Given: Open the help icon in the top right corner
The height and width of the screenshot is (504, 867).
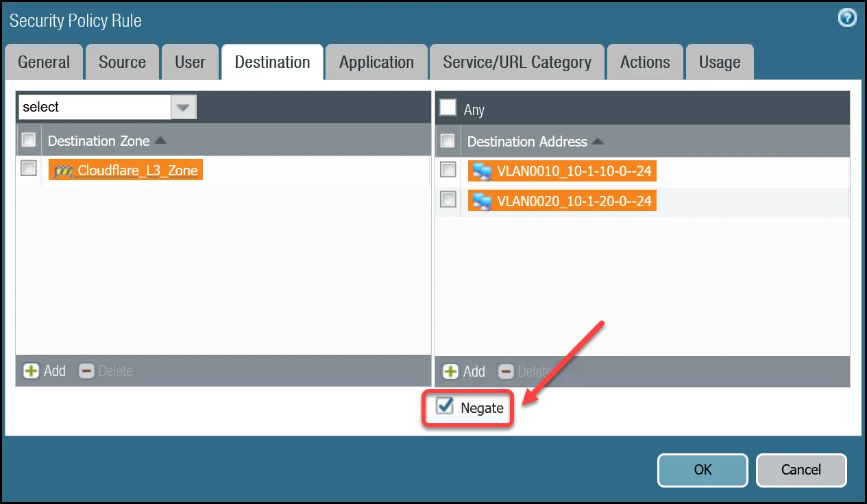Looking at the screenshot, I should point(847,18).
